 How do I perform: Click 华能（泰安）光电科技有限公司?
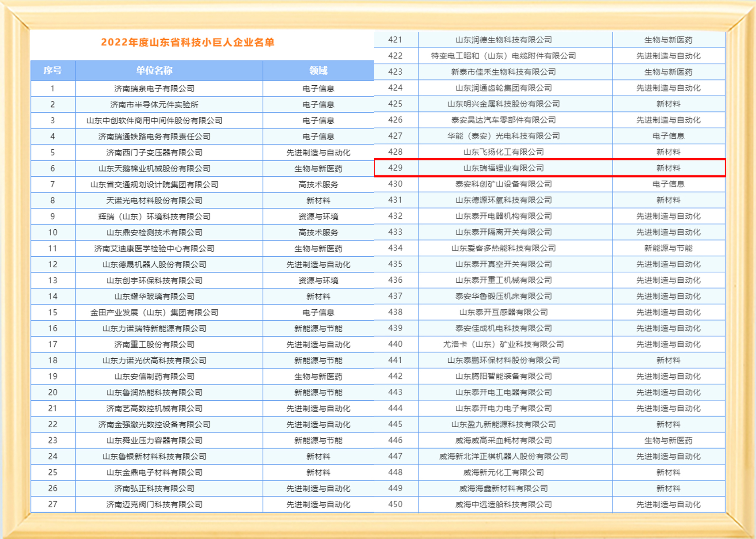coord(503,136)
